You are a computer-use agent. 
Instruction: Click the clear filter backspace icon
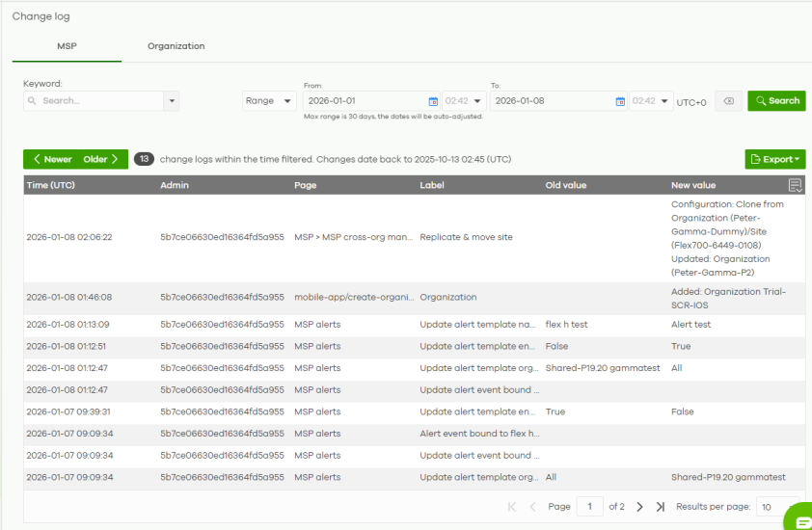point(729,101)
